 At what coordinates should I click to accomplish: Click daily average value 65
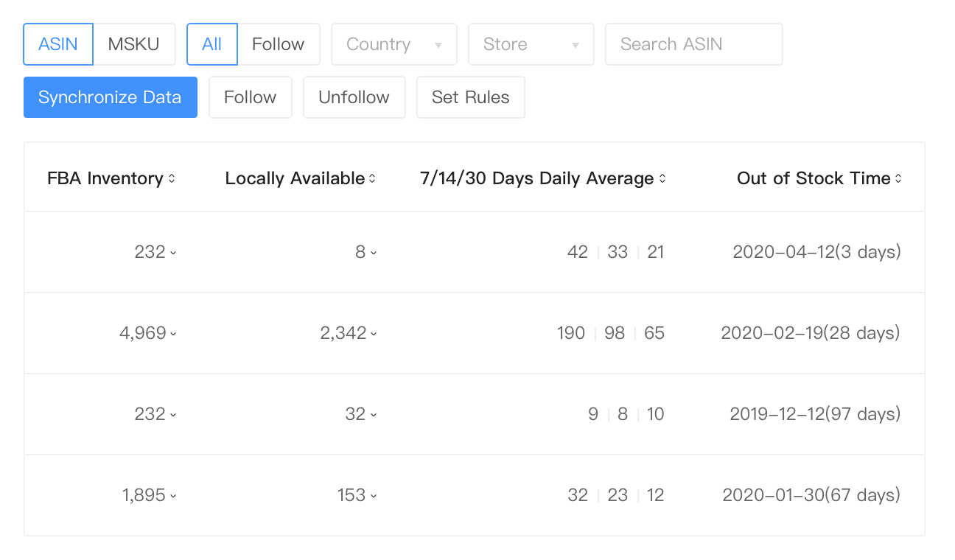[x=654, y=333]
